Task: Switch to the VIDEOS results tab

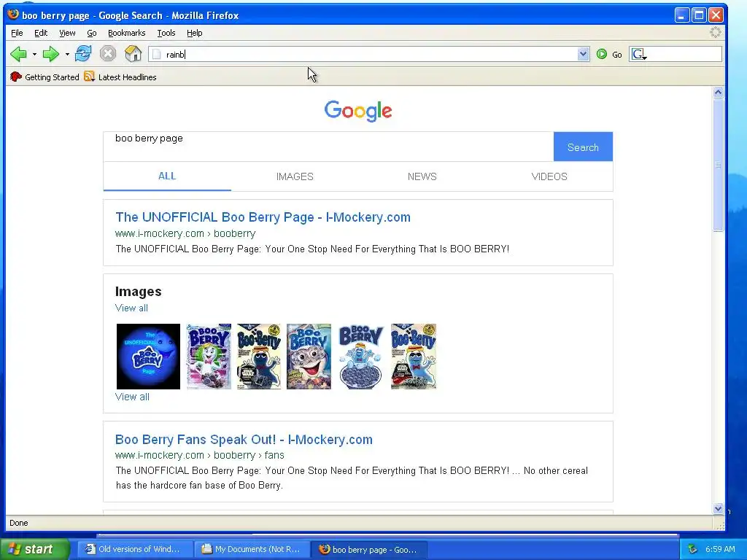Action: click(549, 176)
